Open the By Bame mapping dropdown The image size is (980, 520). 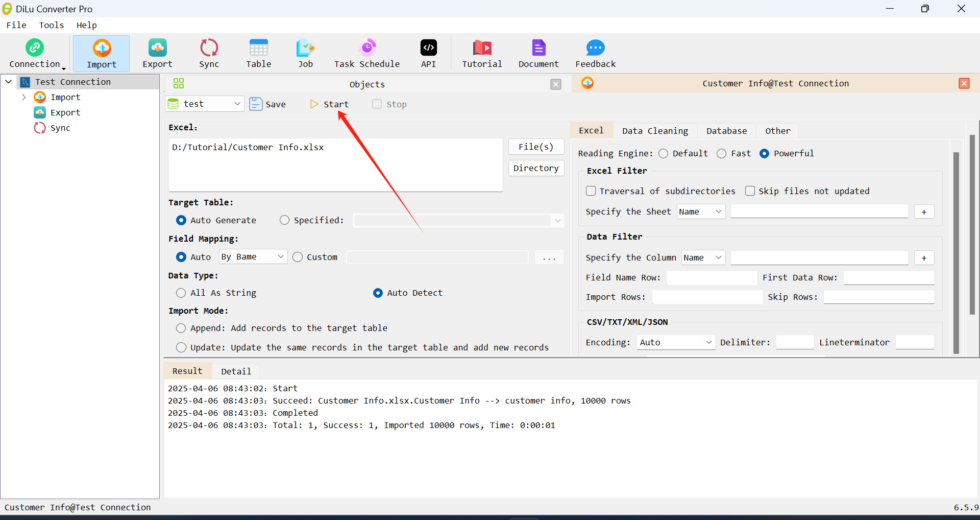pyautogui.click(x=281, y=256)
